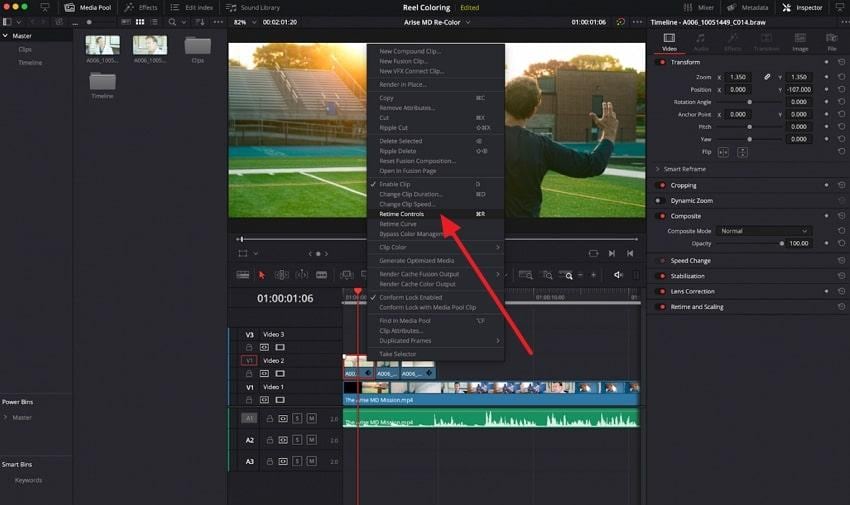Open the Metadata panel

747,8
